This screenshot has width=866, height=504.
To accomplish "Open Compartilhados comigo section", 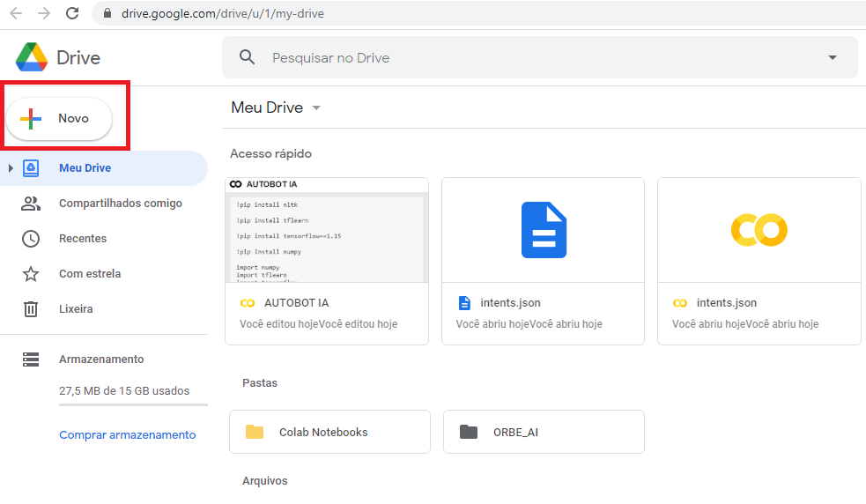I will [104, 204].
